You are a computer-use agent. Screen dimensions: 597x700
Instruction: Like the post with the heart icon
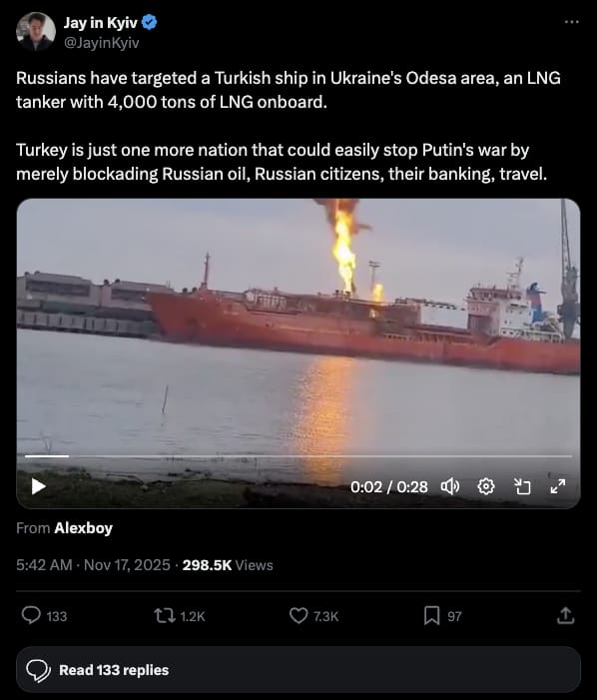pyautogui.click(x=298, y=616)
